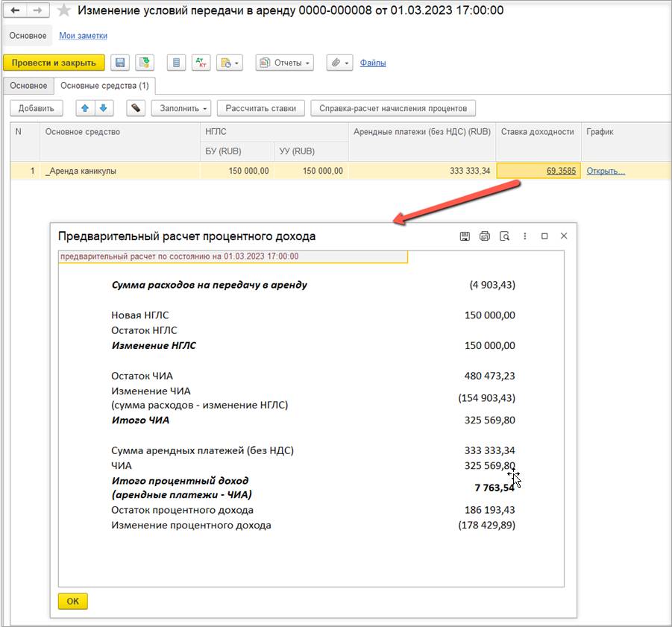This screenshot has height=627, width=672.
Task: Save the preliminary calculation using the popup's disk icon
Action: [465, 236]
